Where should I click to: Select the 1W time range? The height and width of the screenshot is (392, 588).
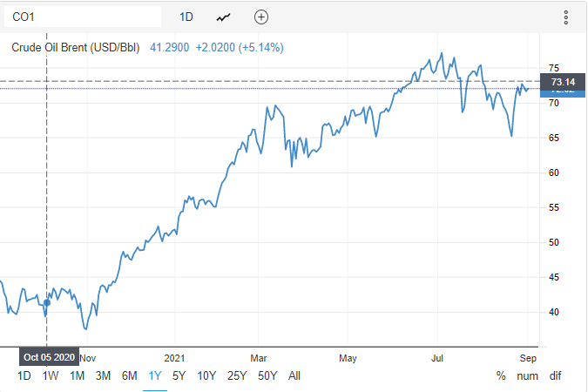pyautogui.click(x=51, y=375)
